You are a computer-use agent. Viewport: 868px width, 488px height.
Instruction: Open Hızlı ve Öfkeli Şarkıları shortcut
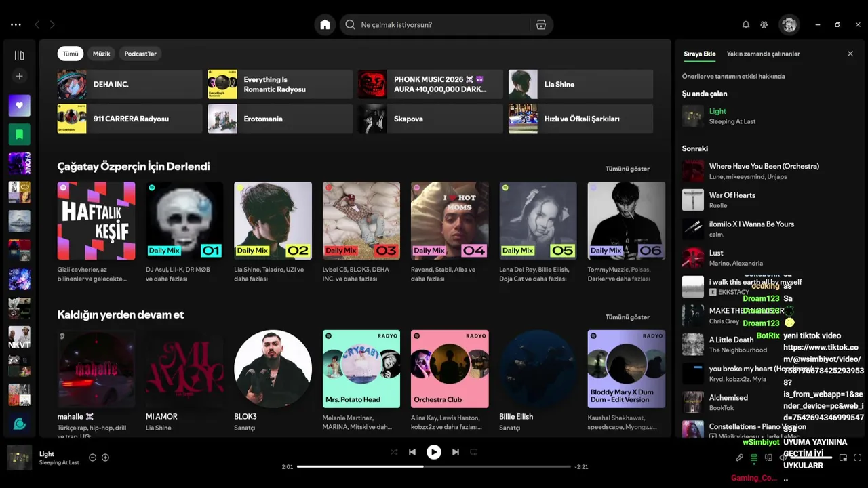(581, 119)
